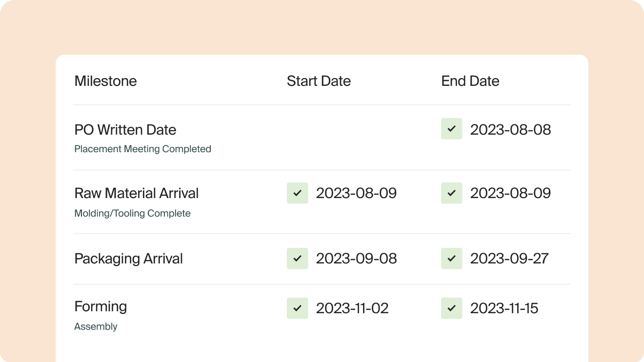
Task: Toggle Raw Material Arrival end date checkbox
Action: [x=451, y=193]
